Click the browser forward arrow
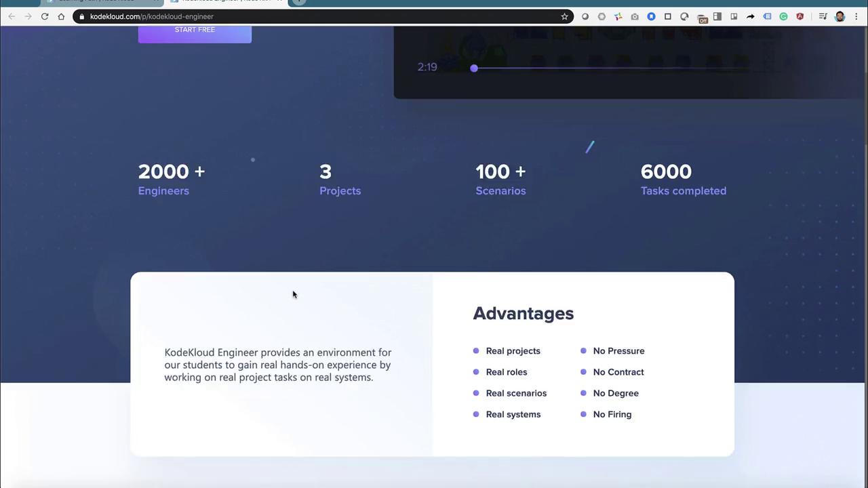Viewport: 868px width, 488px height. [x=28, y=16]
